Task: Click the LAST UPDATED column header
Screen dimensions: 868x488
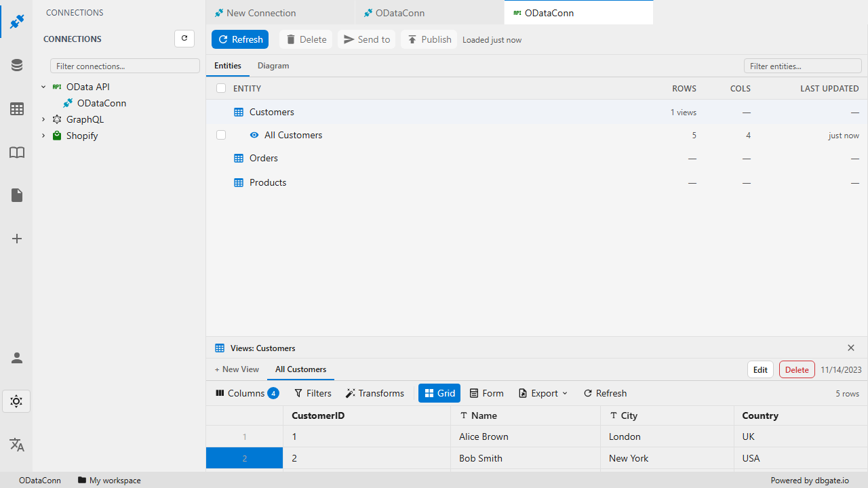Action: pos(829,88)
